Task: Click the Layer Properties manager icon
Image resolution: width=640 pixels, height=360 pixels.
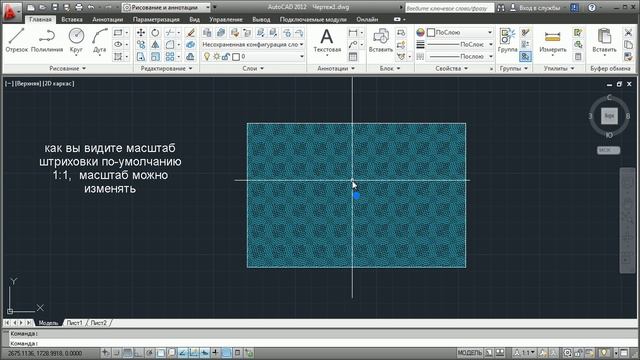Action: (x=207, y=33)
